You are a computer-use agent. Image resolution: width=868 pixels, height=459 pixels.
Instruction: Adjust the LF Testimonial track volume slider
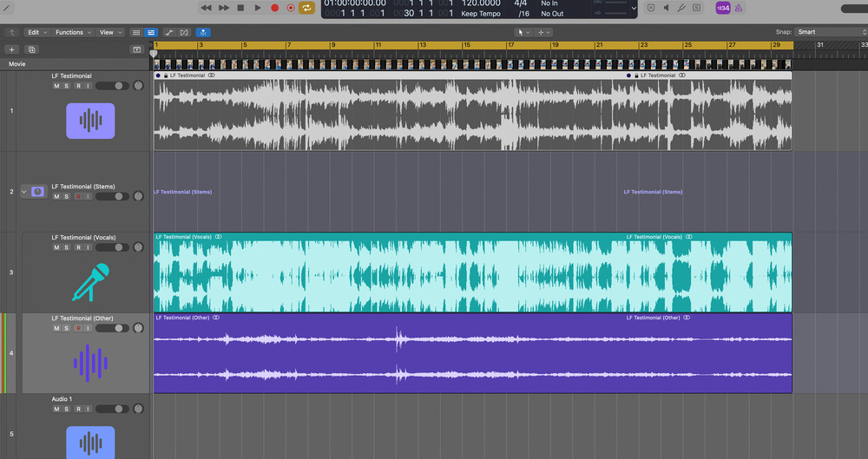(x=112, y=86)
